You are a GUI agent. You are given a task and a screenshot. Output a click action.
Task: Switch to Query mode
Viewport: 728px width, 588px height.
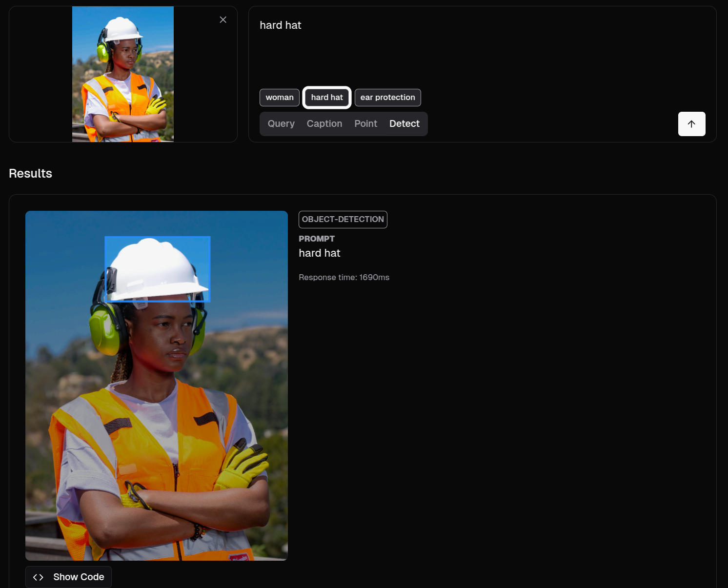(281, 124)
